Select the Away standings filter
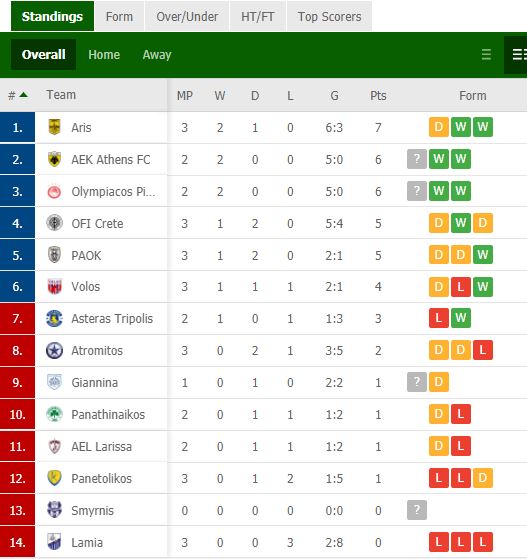 (x=157, y=55)
